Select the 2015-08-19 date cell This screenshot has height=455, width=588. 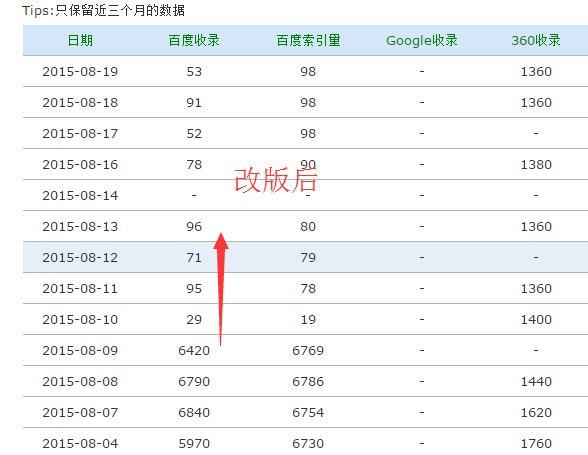pos(80,71)
